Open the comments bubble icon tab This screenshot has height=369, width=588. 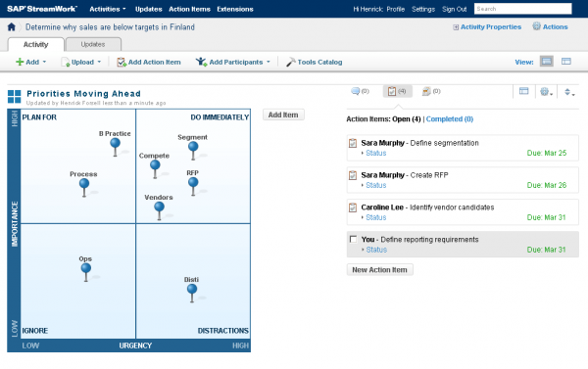point(360,91)
